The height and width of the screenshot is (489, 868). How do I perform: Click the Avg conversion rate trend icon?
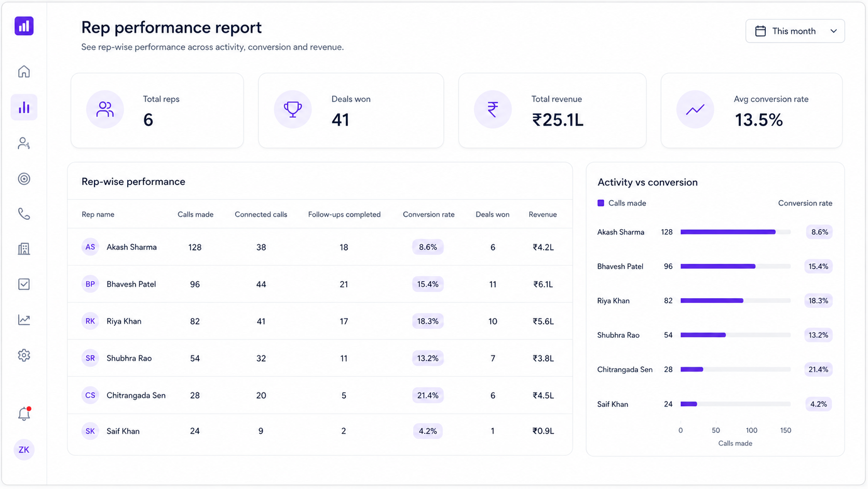695,109
